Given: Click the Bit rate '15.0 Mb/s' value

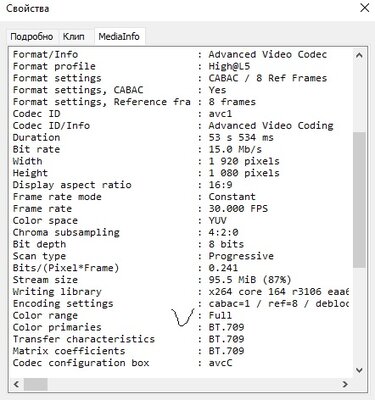Looking at the screenshot, I should pyautogui.click(x=235, y=149).
